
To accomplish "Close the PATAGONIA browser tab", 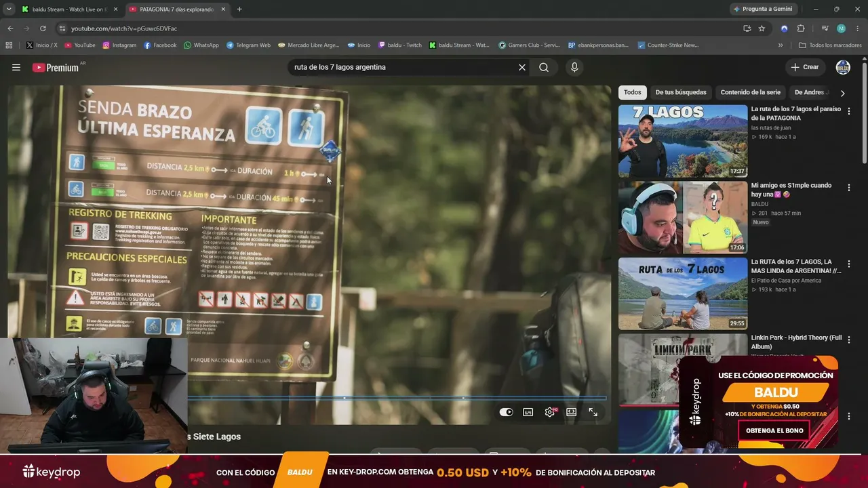I will point(222,9).
